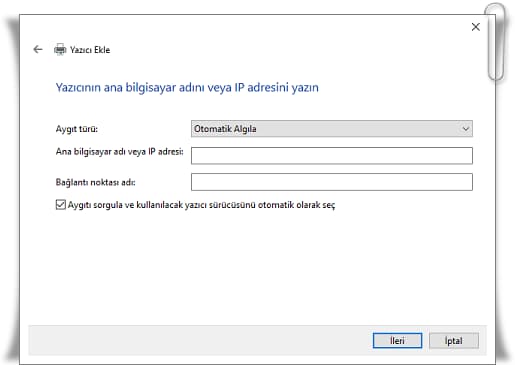This screenshot has width=515, height=365.
Task: Click the İleri button
Action: pyautogui.click(x=397, y=341)
